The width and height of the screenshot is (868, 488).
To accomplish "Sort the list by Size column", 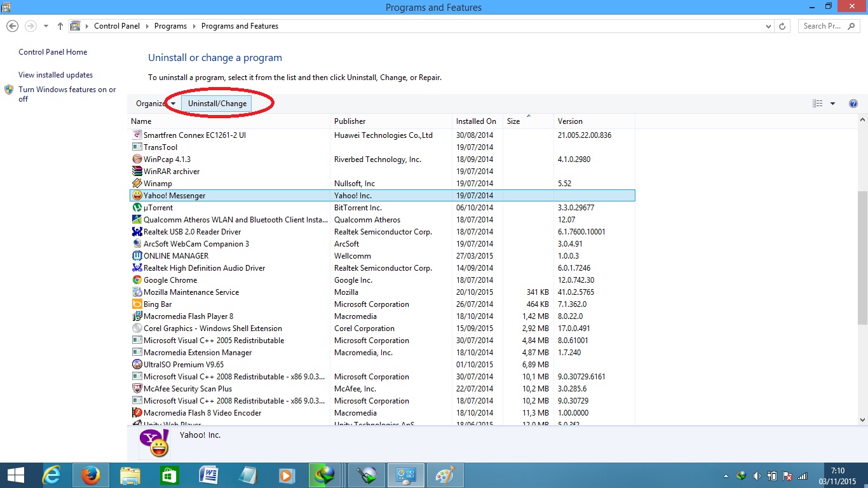I will (x=528, y=121).
